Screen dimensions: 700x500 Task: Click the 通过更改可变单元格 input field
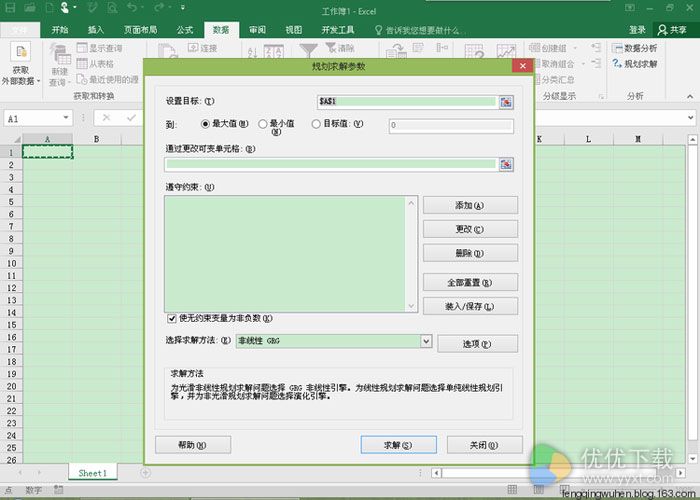pyautogui.click(x=331, y=164)
